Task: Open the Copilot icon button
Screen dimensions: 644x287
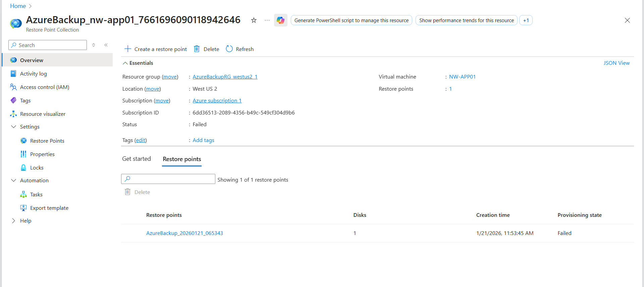Action: [x=281, y=20]
